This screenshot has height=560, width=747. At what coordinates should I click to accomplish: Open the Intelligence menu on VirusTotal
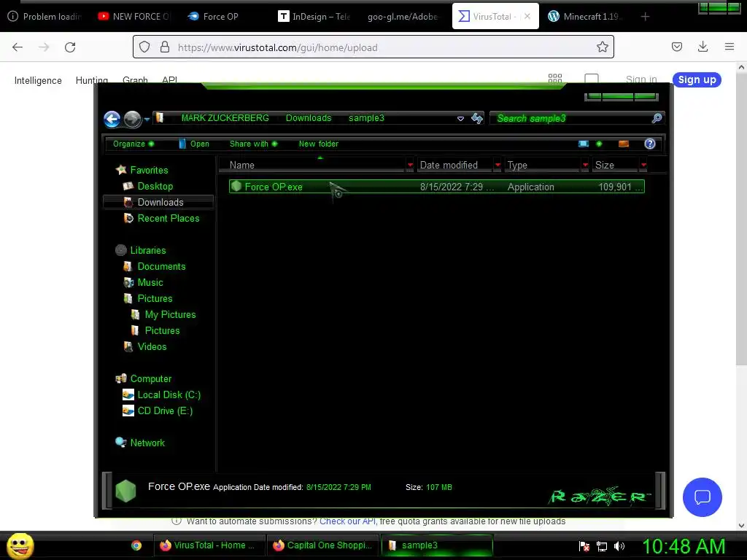tap(38, 80)
